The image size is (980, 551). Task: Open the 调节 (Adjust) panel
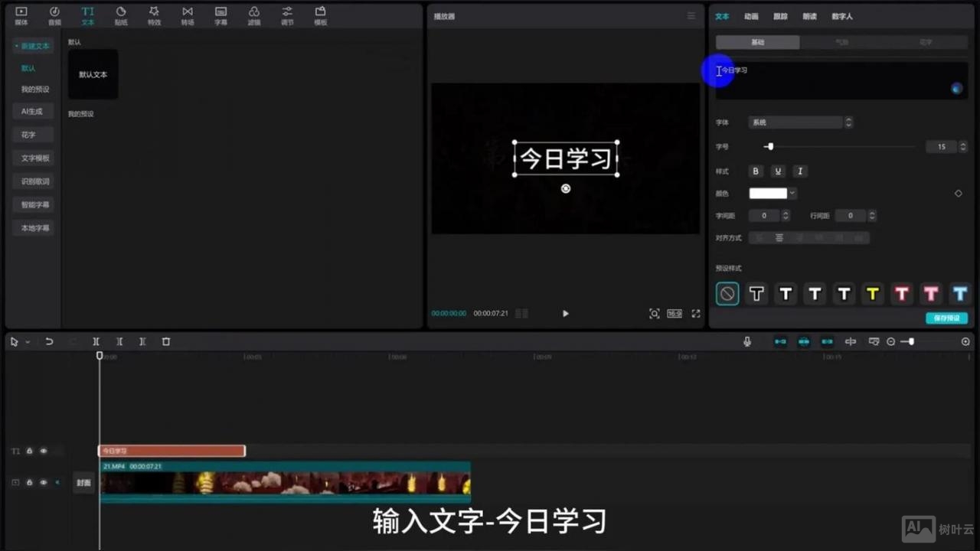(x=287, y=16)
